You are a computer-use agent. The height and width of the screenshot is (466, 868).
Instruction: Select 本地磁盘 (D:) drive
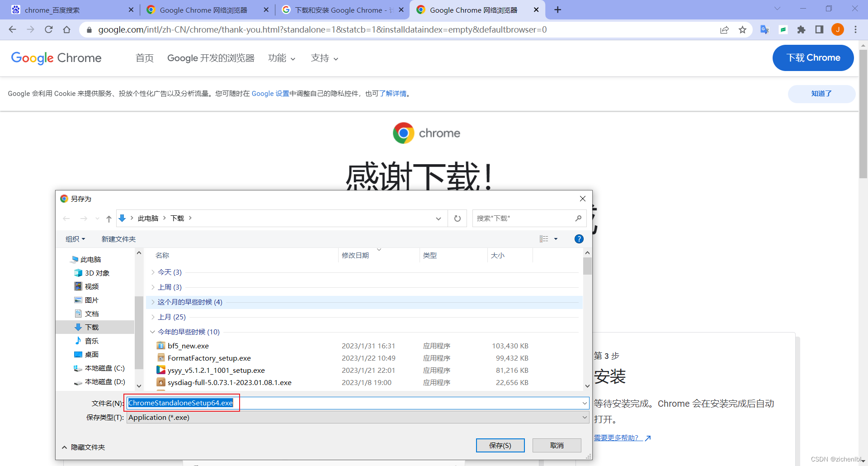click(x=104, y=382)
